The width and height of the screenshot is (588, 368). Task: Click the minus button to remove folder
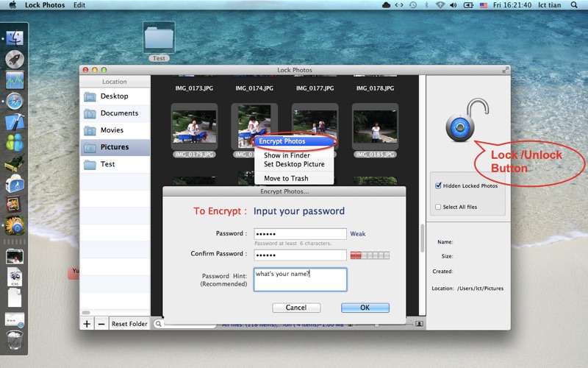point(101,324)
